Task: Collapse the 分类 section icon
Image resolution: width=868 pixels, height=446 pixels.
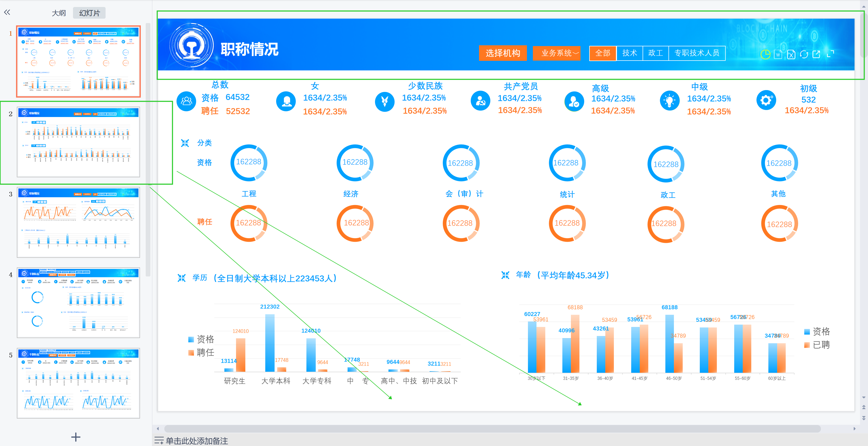Action: [x=185, y=143]
